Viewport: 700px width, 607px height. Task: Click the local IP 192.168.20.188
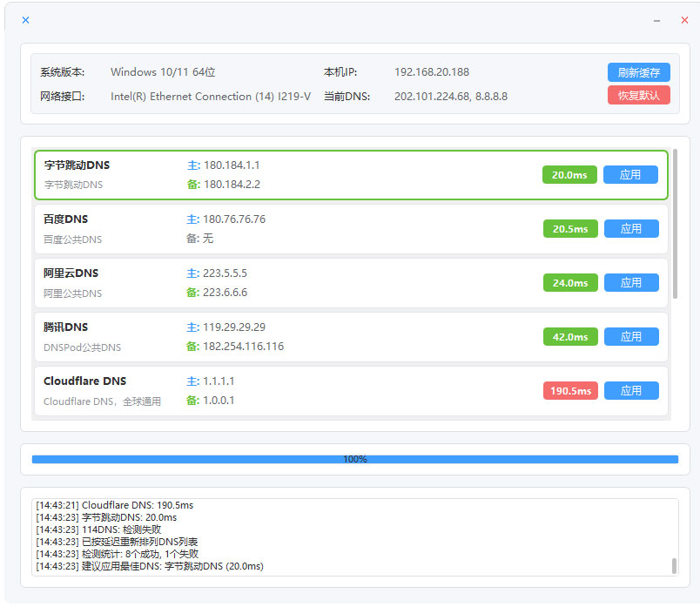432,72
